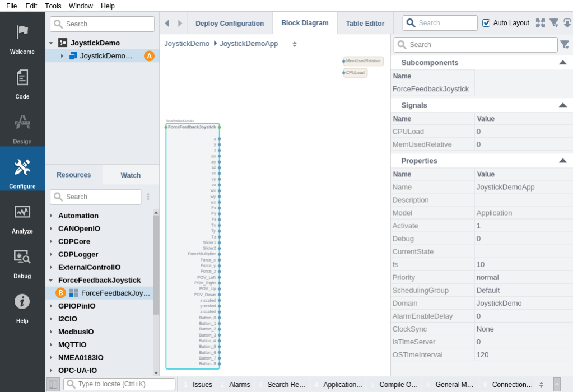Click the JoystickDemo breadcrumb link
Image resolution: width=573 pixels, height=392 pixels.
(187, 44)
